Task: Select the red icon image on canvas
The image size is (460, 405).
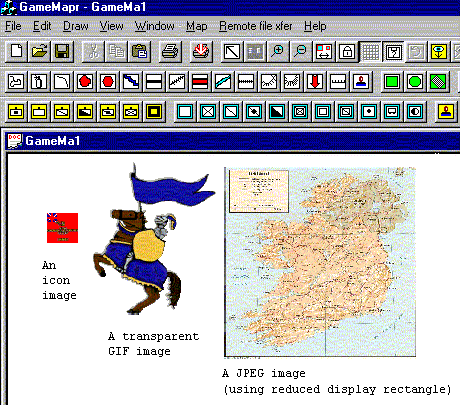Action: (62, 228)
